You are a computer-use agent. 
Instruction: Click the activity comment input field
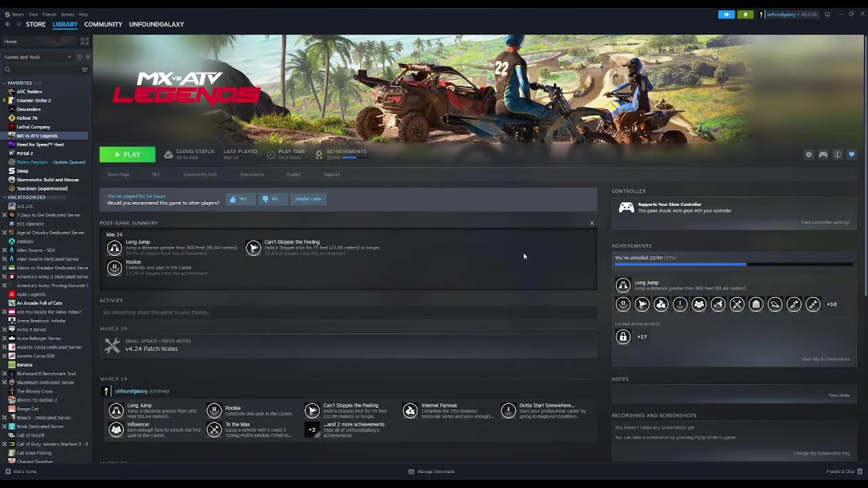(348, 312)
